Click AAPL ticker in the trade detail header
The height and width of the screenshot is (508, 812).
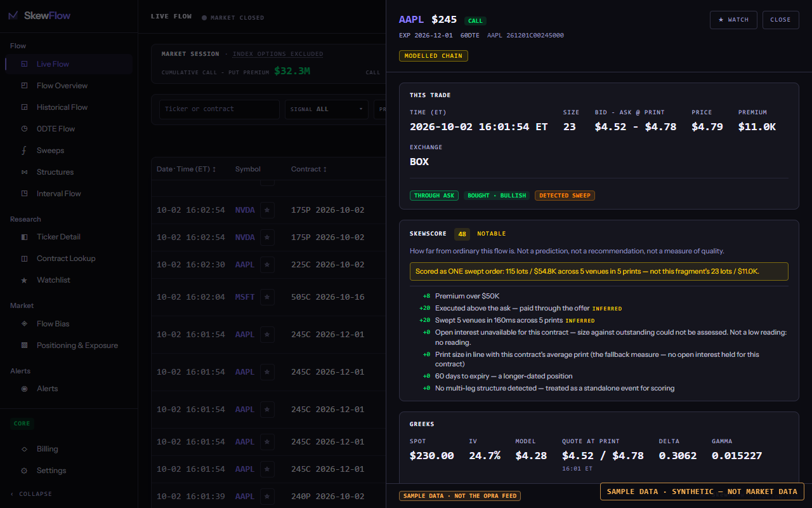tap(412, 20)
